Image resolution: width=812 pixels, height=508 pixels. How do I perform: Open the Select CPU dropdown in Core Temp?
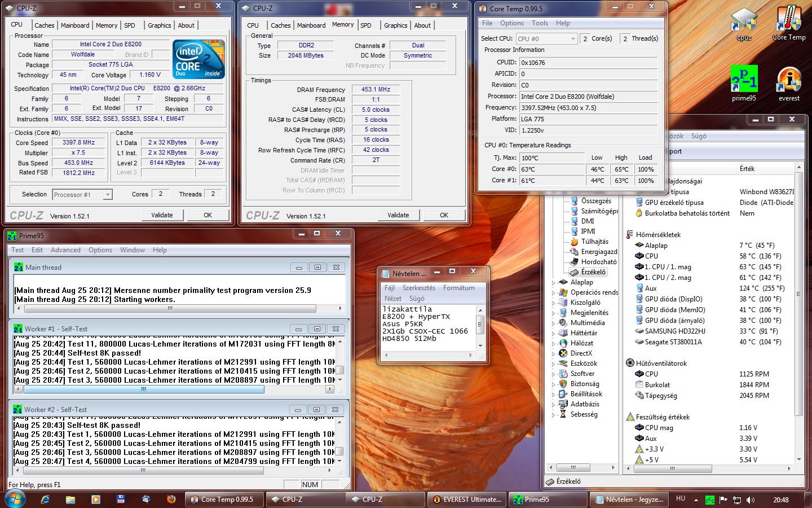[546, 39]
